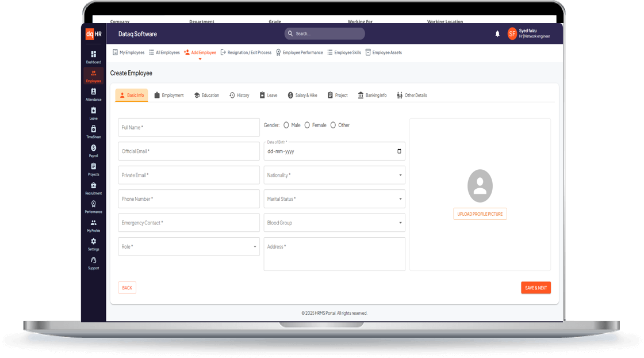Viewport: 644px width, 358px height.
Task: Open the notification bell
Action: [497, 34]
